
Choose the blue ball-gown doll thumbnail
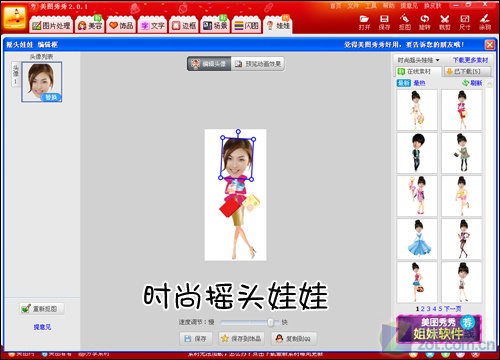[x=417, y=239]
